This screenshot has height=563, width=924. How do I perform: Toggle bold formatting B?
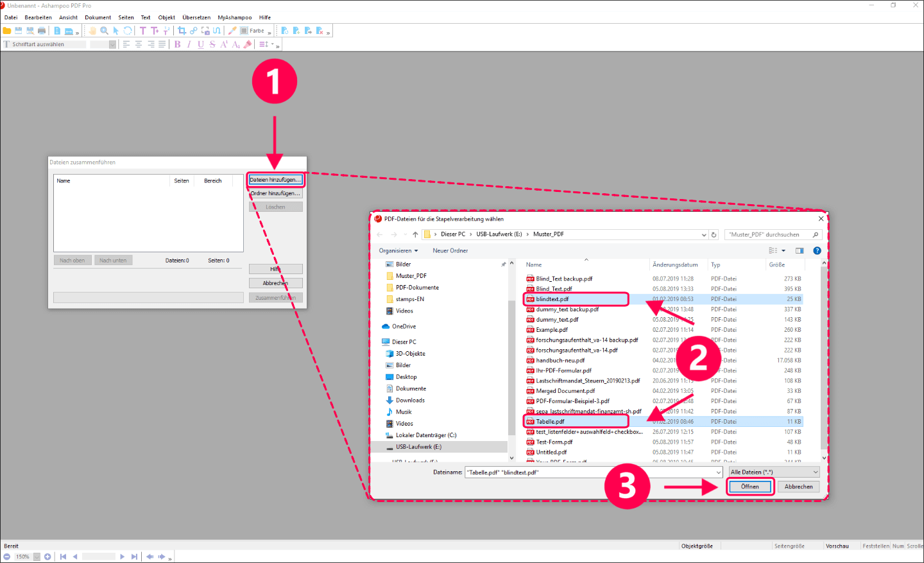coord(178,44)
